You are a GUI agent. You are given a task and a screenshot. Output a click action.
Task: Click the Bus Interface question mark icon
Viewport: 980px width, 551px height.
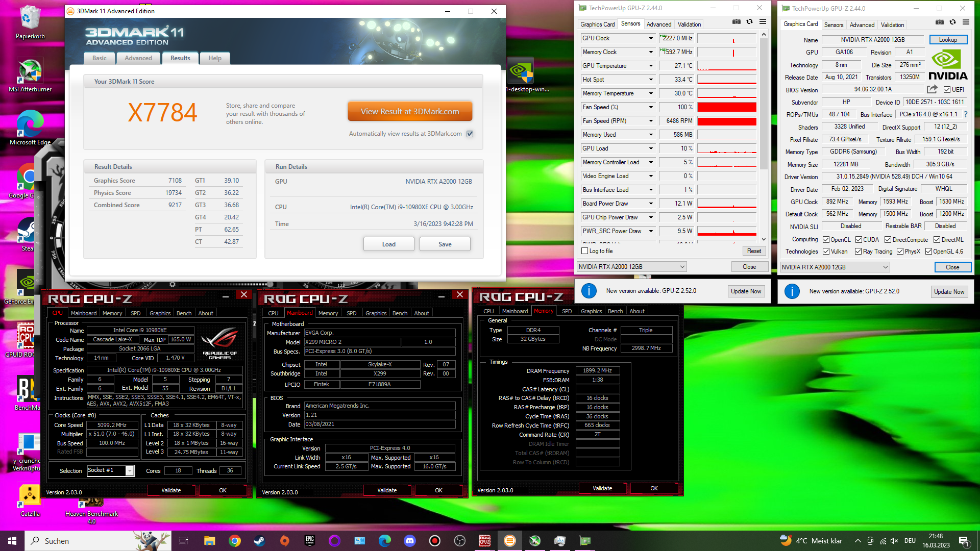pos(966,114)
